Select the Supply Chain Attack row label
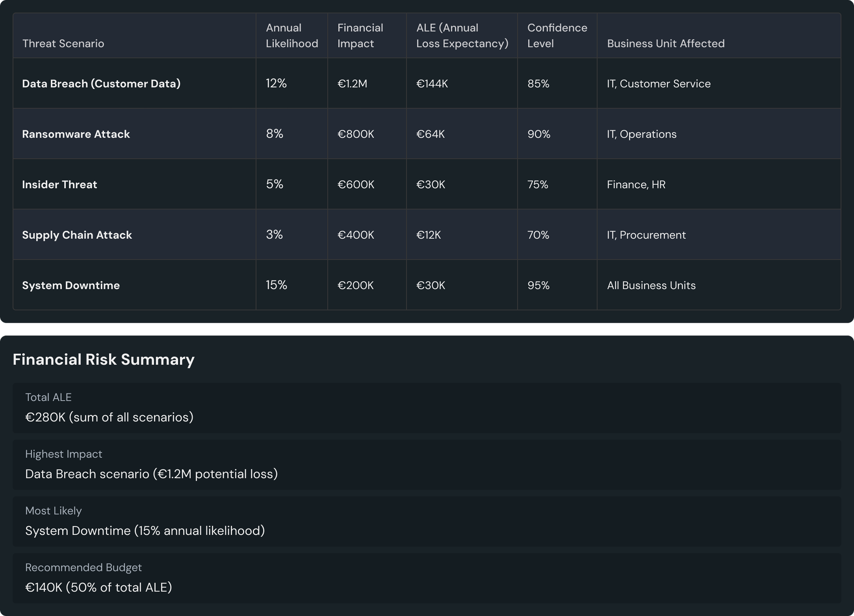This screenshot has height=616, width=854. point(77,235)
